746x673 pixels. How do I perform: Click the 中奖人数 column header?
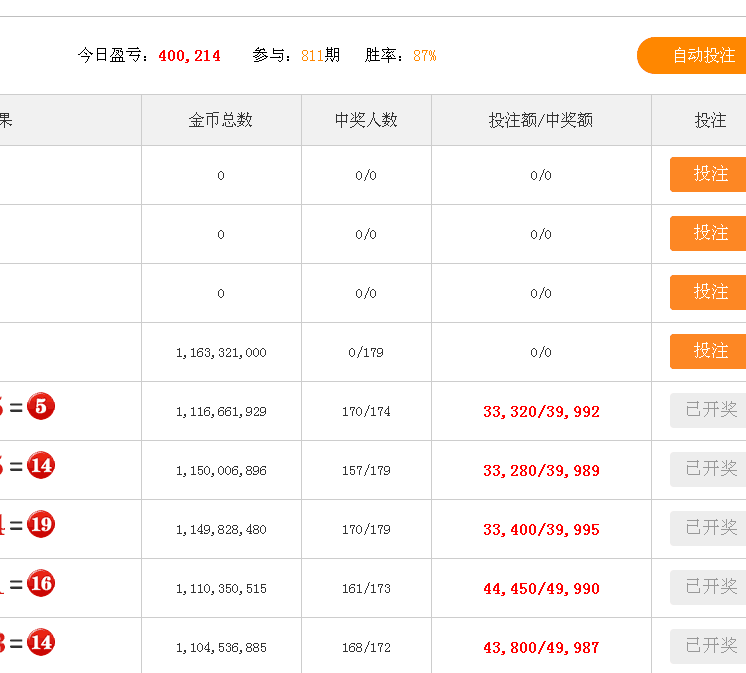tap(366, 120)
